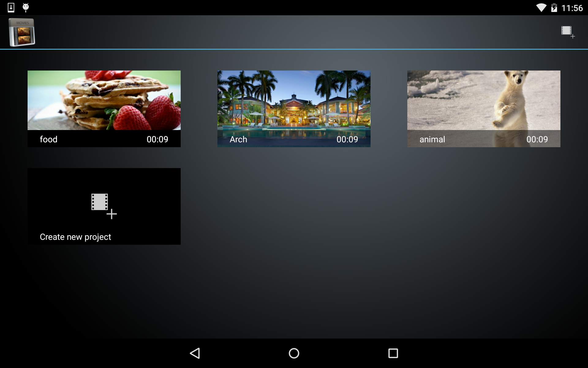Open the Arch project thumbnail
This screenshot has height=368, width=588.
[x=294, y=100]
